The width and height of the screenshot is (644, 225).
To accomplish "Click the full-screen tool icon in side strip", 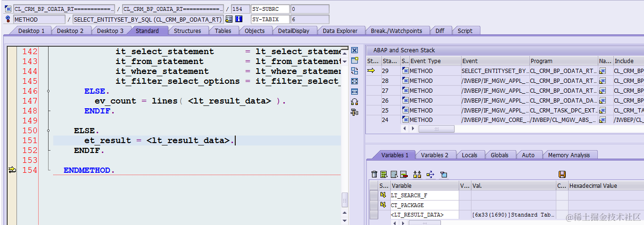I will pyautogui.click(x=355, y=81).
